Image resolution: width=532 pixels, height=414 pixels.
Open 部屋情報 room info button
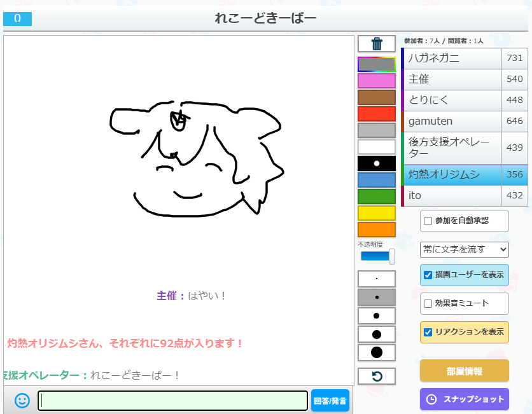click(x=465, y=371)
